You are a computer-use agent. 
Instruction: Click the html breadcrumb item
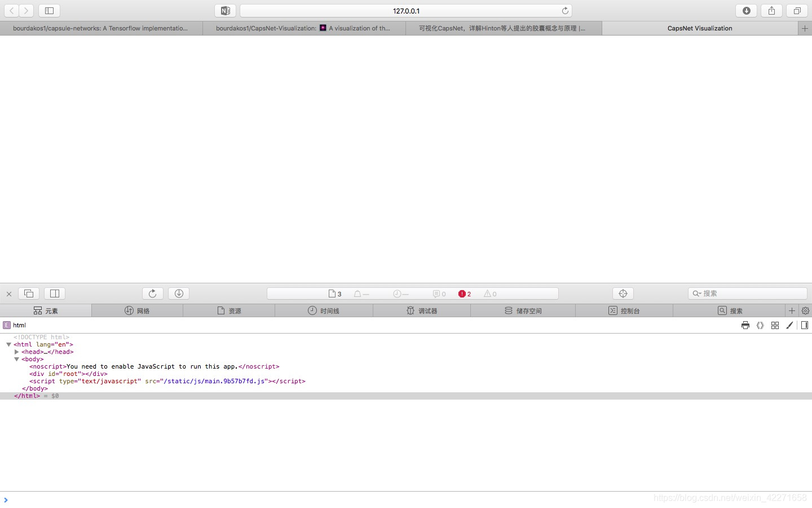coord(15,325)
